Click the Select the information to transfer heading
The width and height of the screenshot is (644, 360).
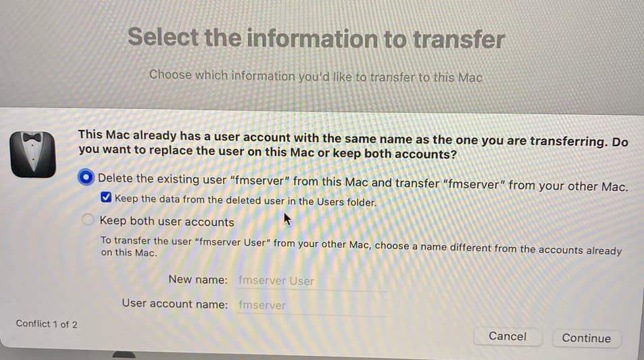(316, 39)
